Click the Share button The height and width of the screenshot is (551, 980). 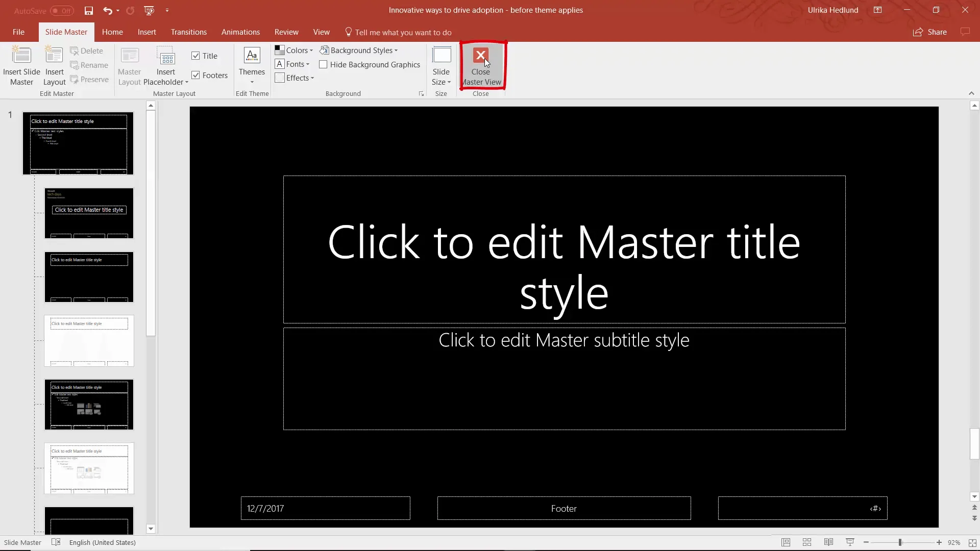coord(930,32)
